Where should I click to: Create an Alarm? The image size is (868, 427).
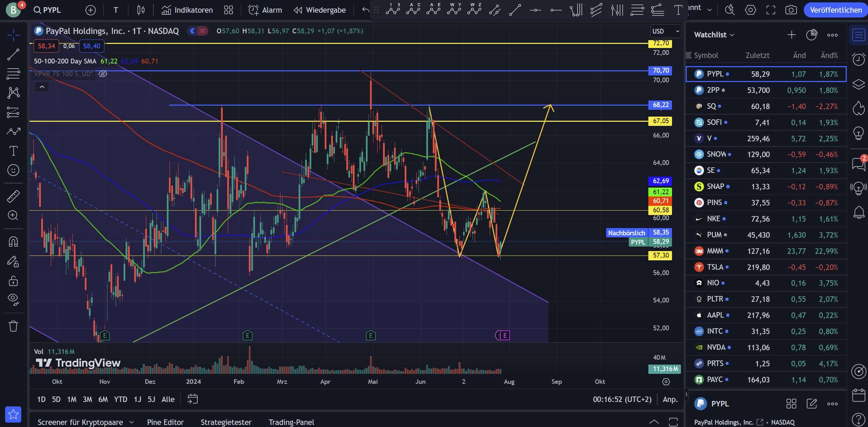tap(265, 10)
